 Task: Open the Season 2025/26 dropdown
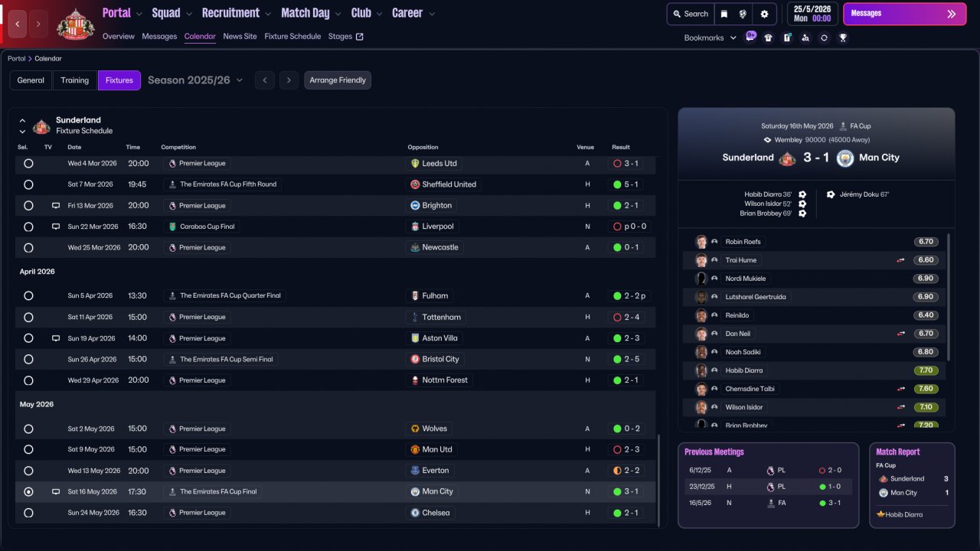pyautogui.click(x=195, y=80)
